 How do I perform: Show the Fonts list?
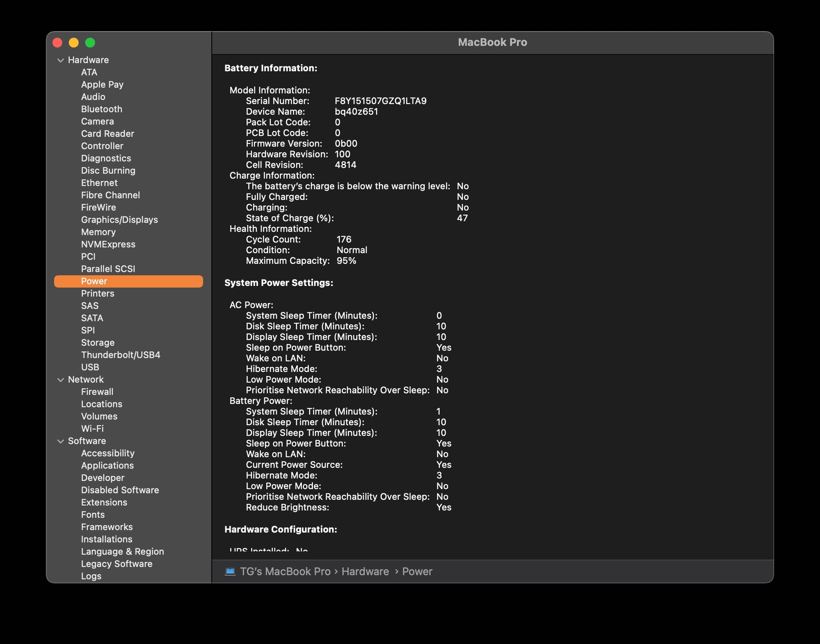click(x=93, y=515)
